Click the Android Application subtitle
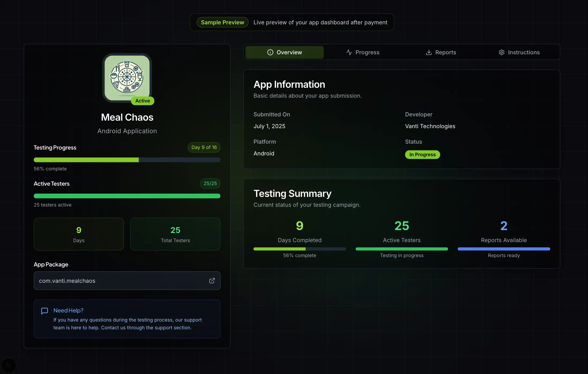 click(x=127, y=131)
